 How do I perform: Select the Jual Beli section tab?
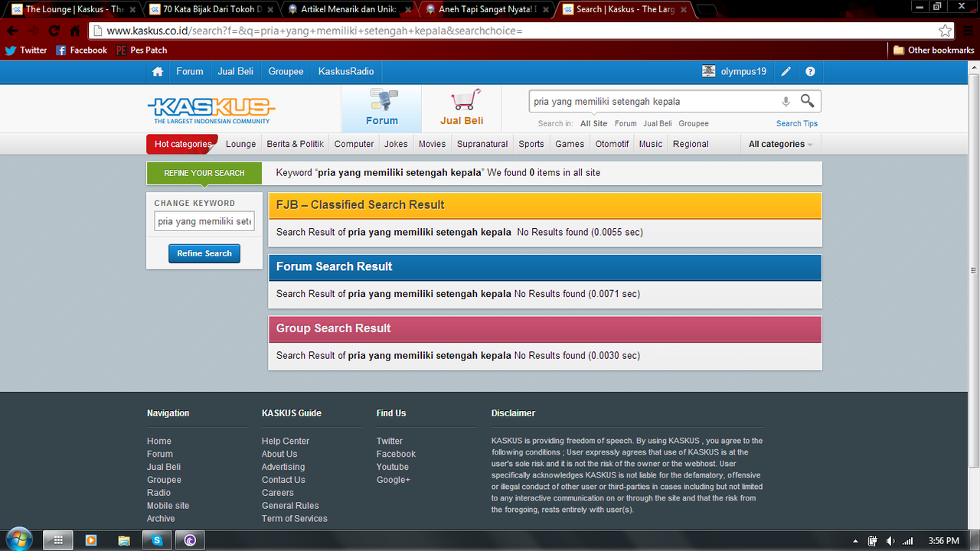point(462,109)
